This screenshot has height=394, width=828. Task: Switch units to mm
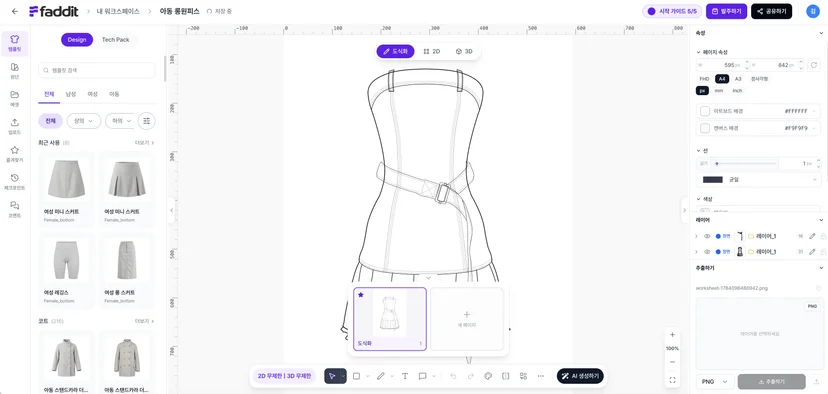click(x=719, y=90)
